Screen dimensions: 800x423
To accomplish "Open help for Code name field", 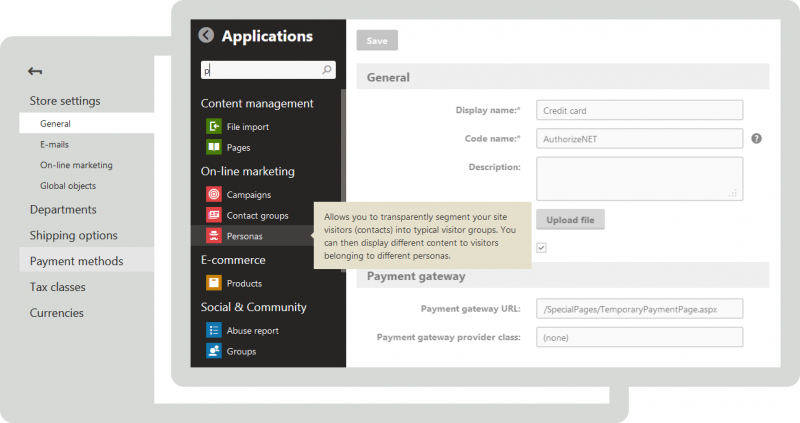I will (757, 139).
